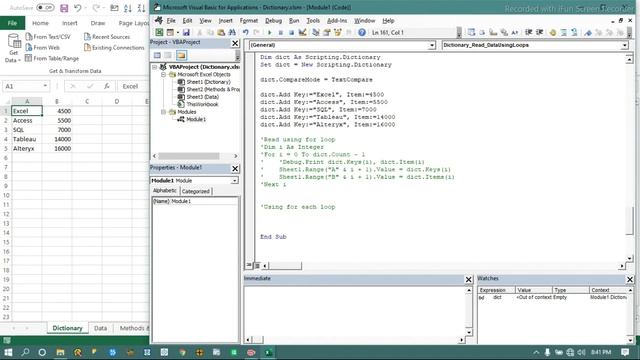Open Project Explorer from the toolbar icon
Screen dimensions: 640x360
point(316,33)
